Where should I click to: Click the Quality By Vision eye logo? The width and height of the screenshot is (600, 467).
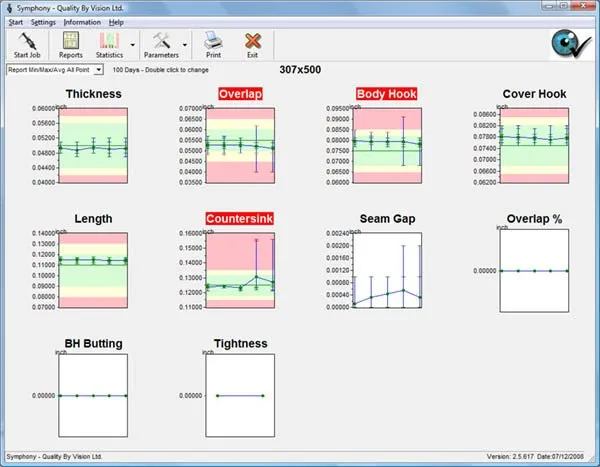571,44
